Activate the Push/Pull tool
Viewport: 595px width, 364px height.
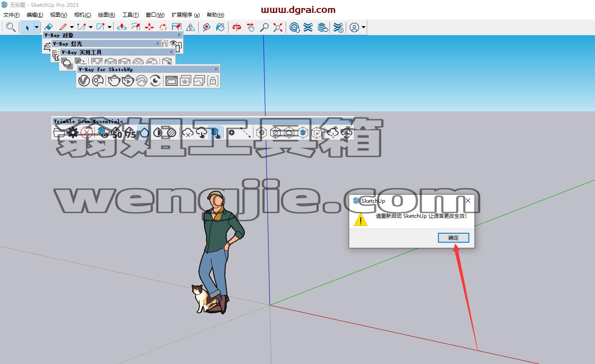tap(122, 27)
